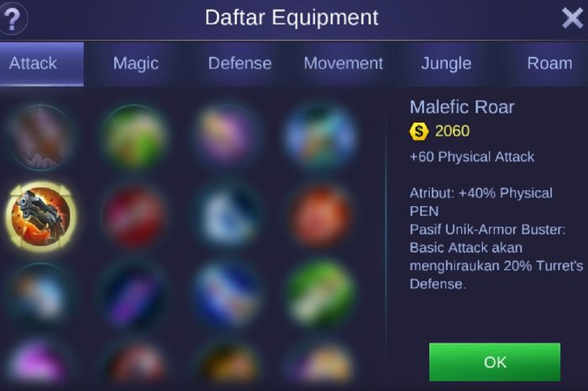Pick the pink-purple blurred item at top row

click(228, 137)
